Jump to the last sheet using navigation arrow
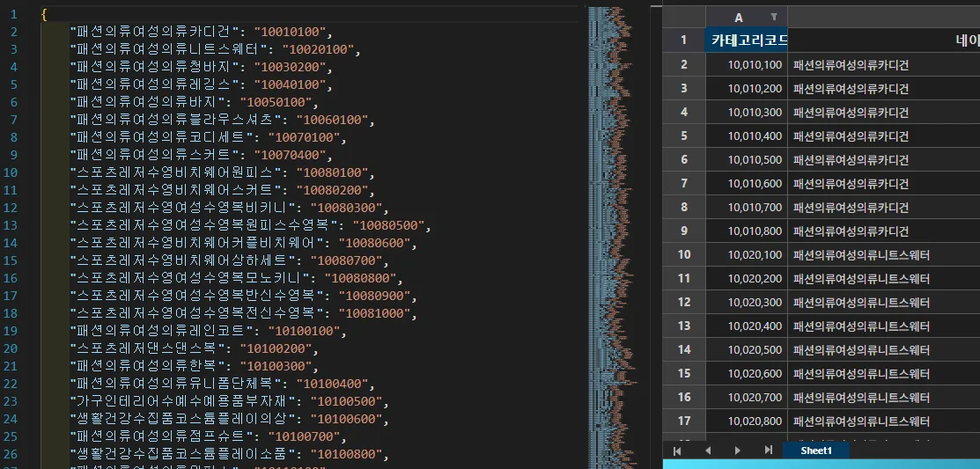The height and width of the screenshot is (469, 980). tap(768, 451)
